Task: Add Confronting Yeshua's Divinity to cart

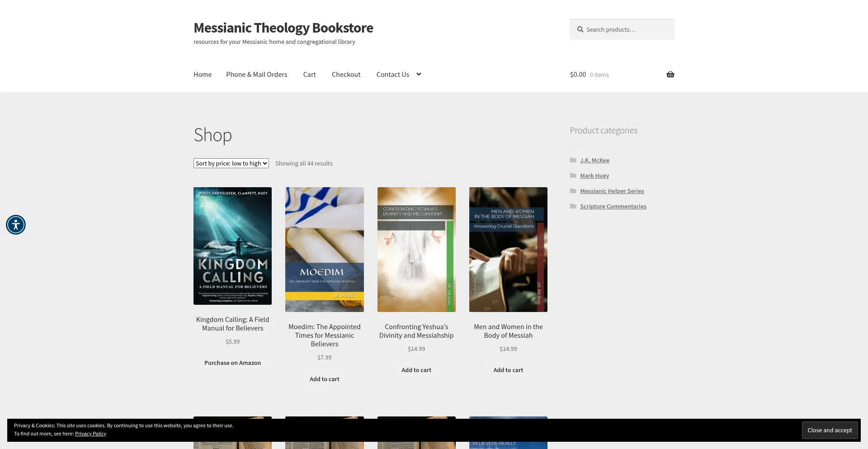Action: [416, 370]
